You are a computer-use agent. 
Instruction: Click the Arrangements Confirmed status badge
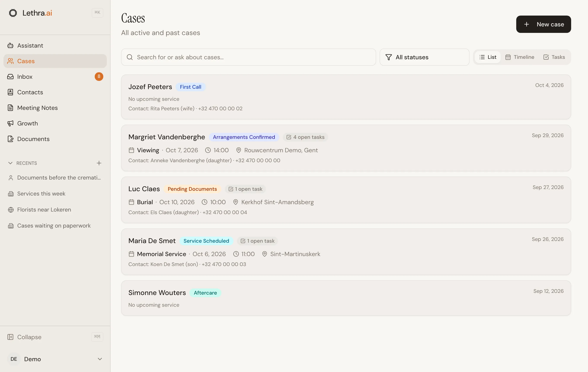coord(244,137)
